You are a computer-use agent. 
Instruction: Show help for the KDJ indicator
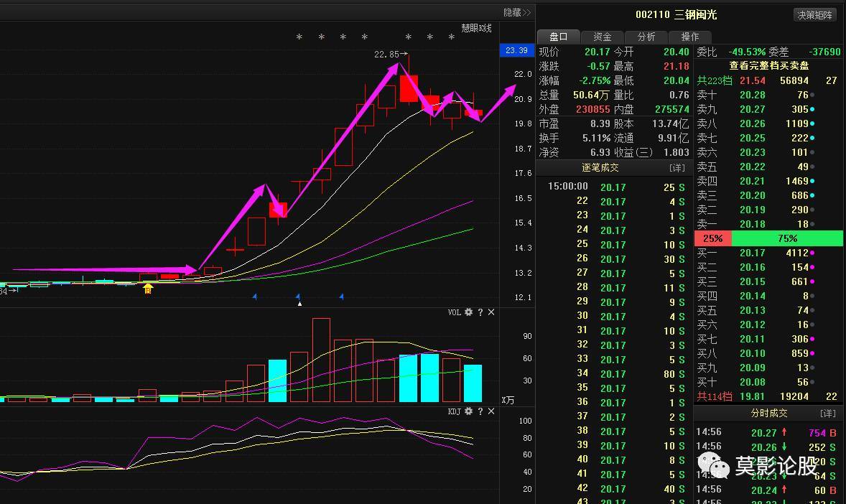point(480,411)
